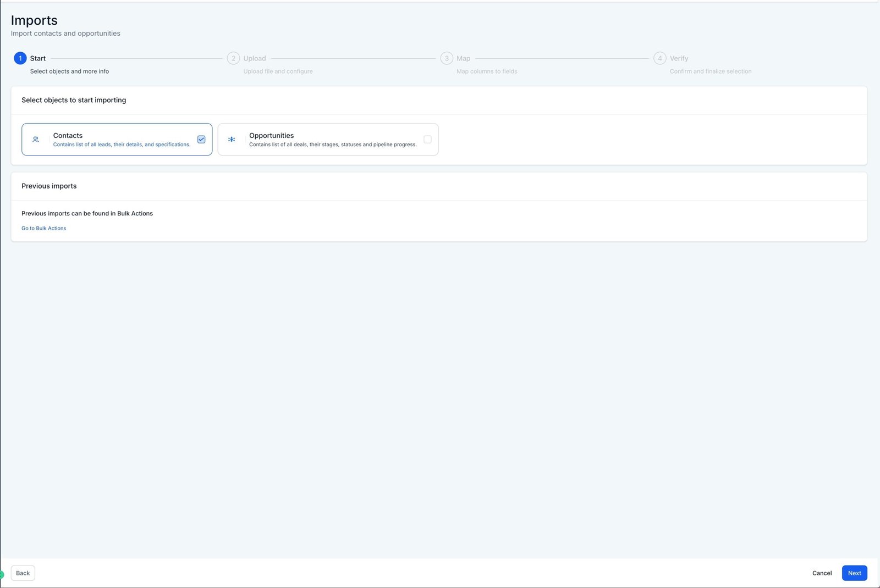Click the green status dot beside Back
Viewport: 880px width, 588px height.
[x=2, y=574]
